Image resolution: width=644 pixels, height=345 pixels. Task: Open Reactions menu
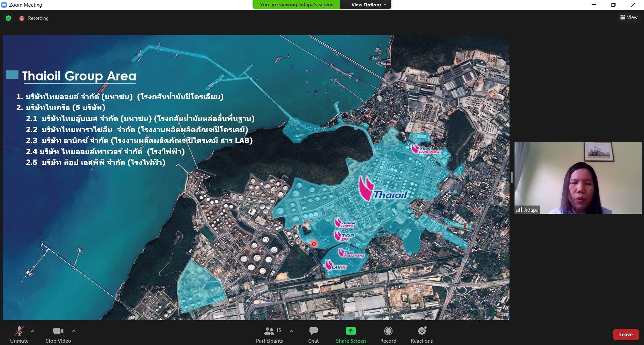(422, 335)
